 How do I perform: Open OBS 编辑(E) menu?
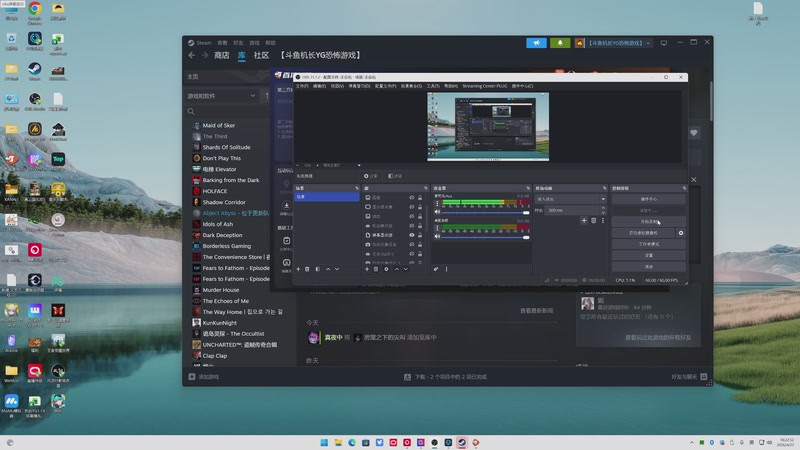click(x=319, y=86)
